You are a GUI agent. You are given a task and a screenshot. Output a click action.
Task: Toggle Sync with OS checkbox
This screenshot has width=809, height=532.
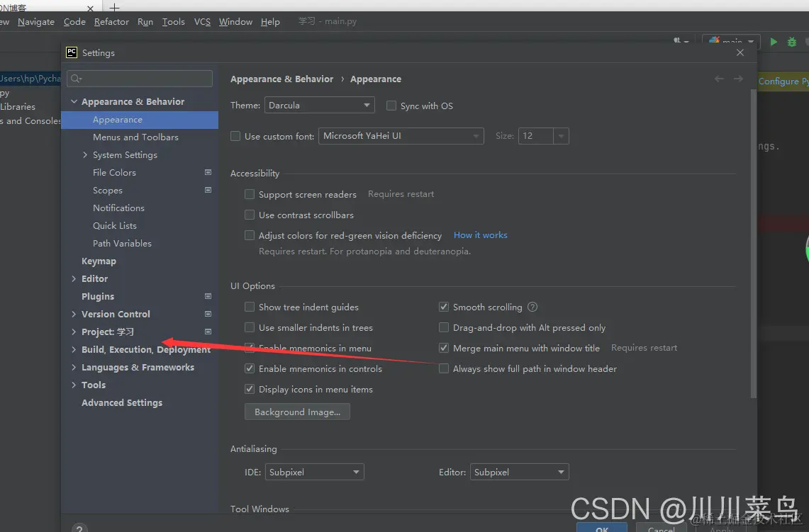click(391, 106)
